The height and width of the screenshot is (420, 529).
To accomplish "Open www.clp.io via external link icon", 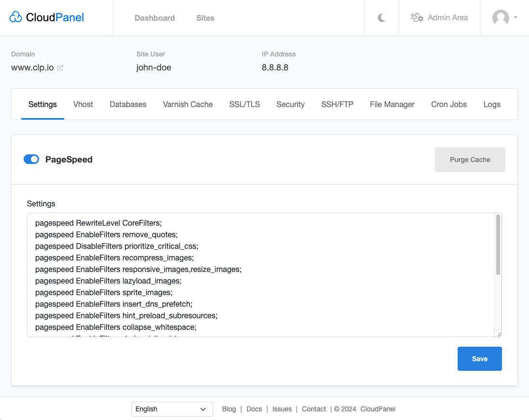I will [60, 68].
